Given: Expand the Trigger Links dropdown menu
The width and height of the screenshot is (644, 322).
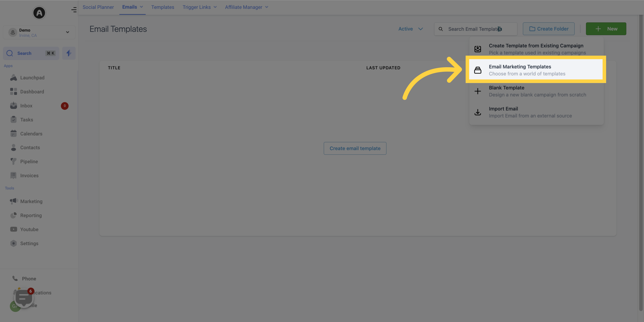Looking at the screenshot, I should coord(199,7).
